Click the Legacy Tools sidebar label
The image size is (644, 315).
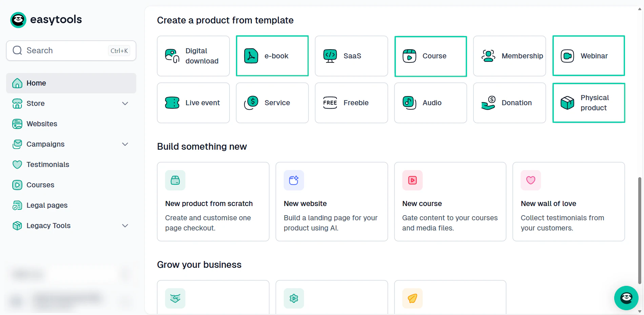point(48,226)
